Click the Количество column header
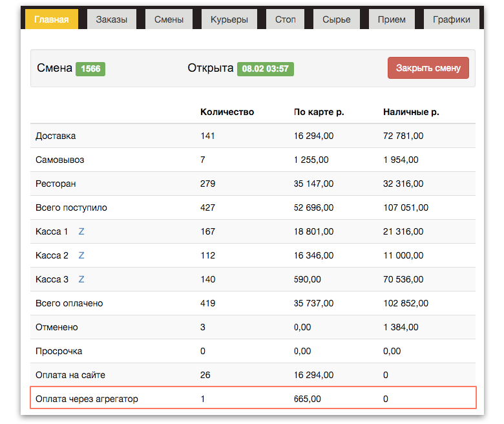Viewport: 504px width, 424px height. pos(227,112)
